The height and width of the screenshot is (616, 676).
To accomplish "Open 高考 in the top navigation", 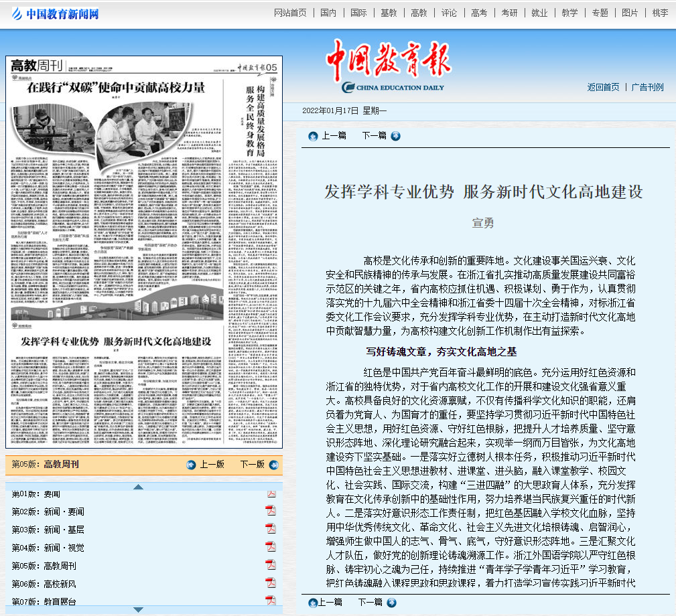I will point(479,13).
